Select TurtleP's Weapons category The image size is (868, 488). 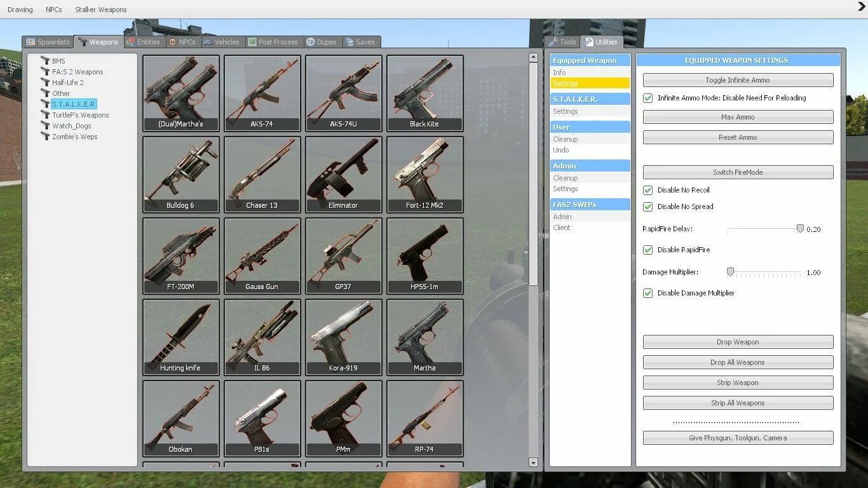[81, 115]
